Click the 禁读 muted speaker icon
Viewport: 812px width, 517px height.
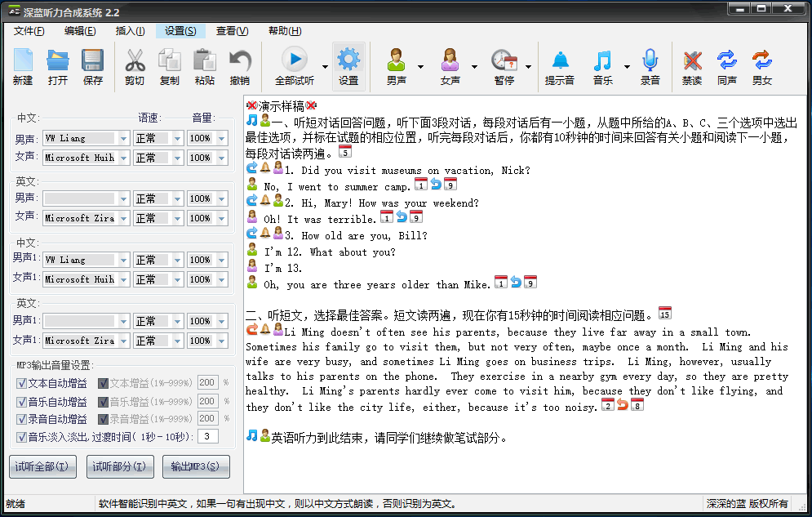click(694, 59)
